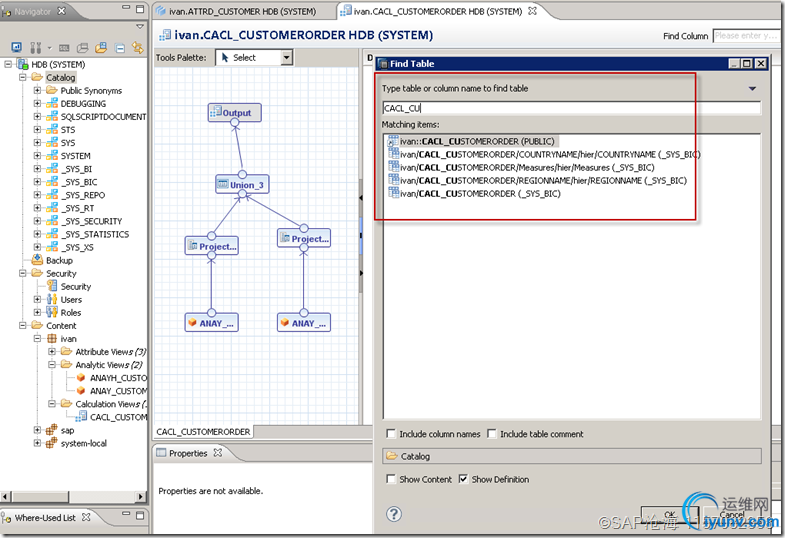Open the Tools Palette Select dropdown

point(287,58)
